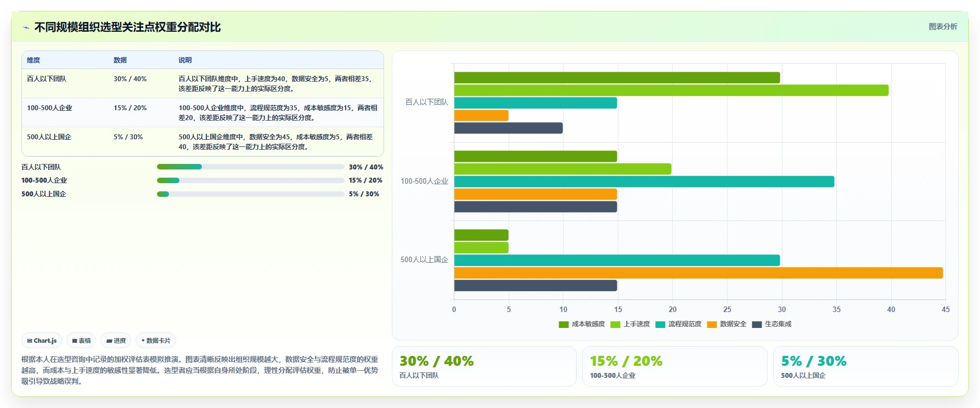Toggle the 流程规范度 legend swatch
980x408 pixels.
(x=660, y=324)
